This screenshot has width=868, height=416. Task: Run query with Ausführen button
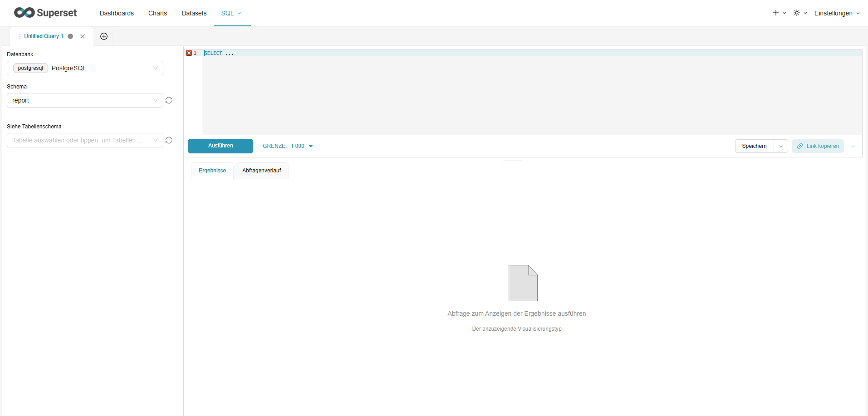click(x=221, y=146)
